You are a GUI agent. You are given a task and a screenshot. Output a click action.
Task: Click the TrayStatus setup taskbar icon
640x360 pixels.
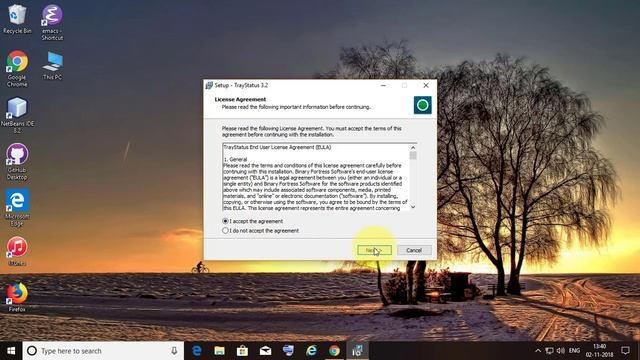point(357,351)
